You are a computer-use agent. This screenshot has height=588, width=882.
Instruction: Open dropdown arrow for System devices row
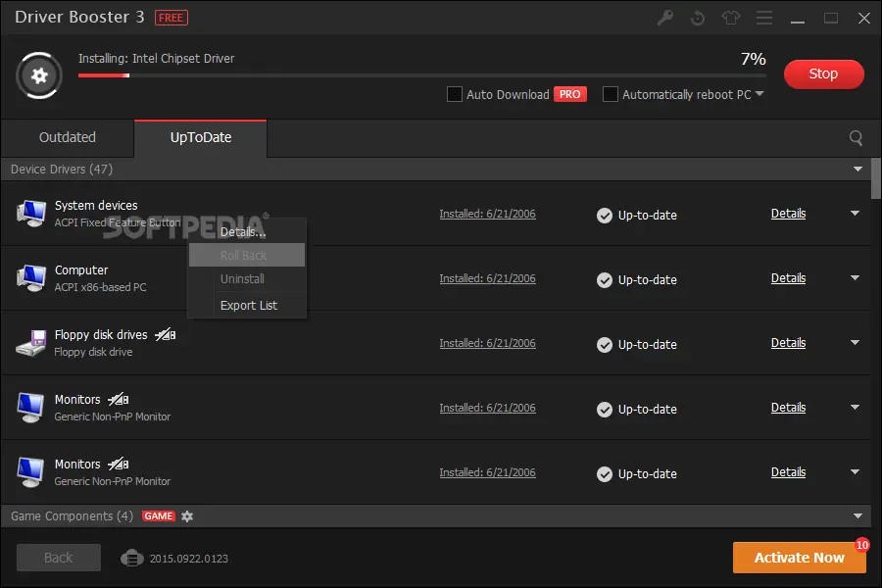pos(855,214)
